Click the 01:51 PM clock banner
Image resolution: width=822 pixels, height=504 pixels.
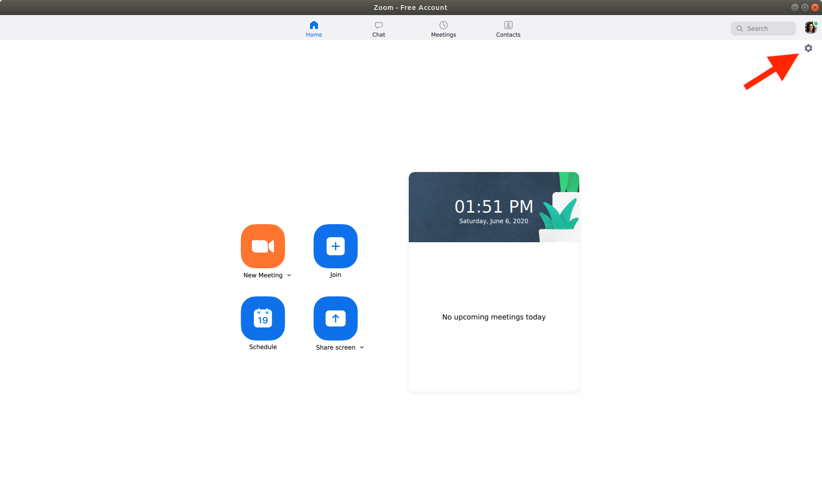(494, 206)
